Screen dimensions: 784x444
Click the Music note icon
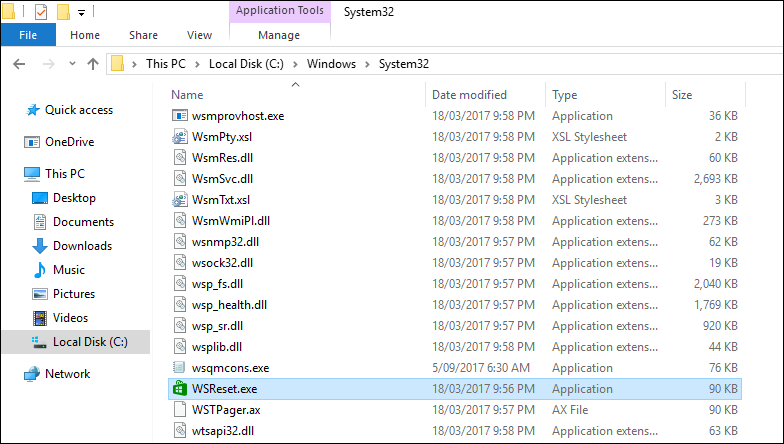click(40, 270)
